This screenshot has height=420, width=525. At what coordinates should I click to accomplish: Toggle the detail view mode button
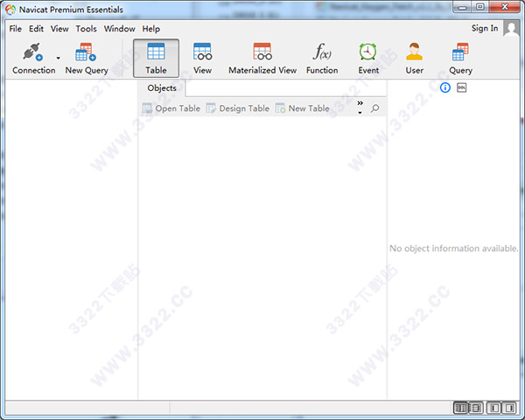(475, 408)
